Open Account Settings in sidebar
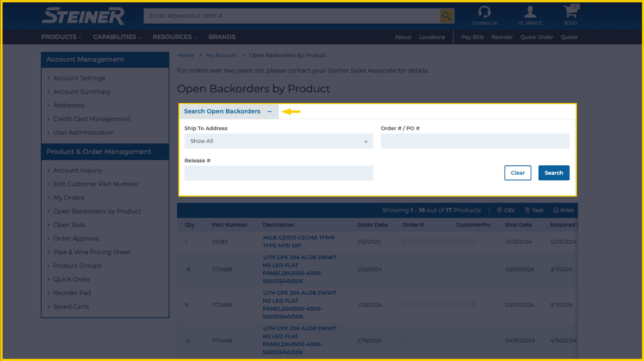The width and height of the screenshot is (644, 361). (x=79, y=78)
